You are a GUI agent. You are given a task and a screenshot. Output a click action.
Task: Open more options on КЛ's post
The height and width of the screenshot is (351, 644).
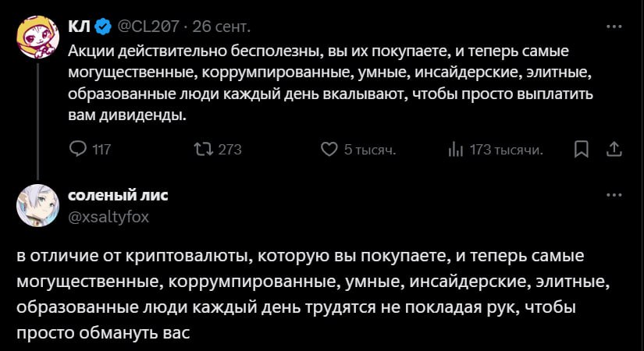[614, 27]
